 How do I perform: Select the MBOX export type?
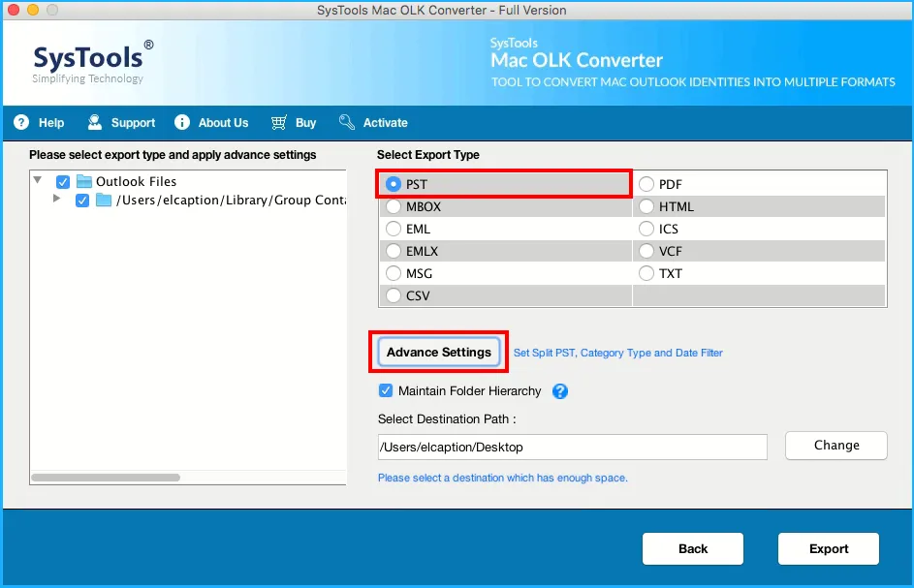[x=394, y=206]
